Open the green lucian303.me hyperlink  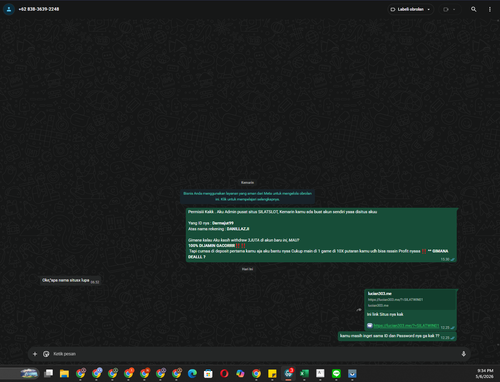406,326
